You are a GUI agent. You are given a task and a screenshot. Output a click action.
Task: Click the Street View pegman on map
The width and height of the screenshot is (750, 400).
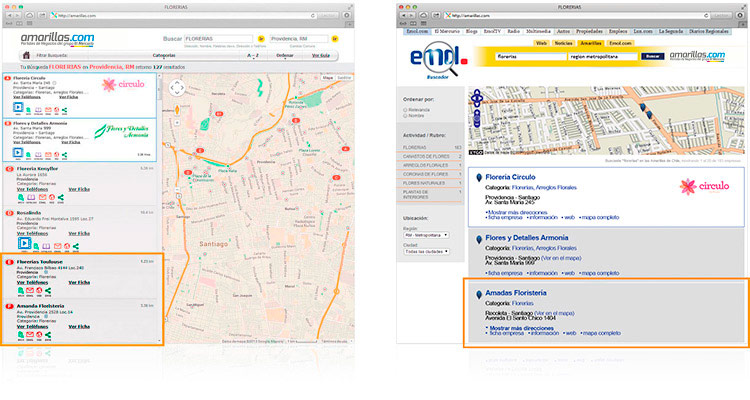[177, 110]
